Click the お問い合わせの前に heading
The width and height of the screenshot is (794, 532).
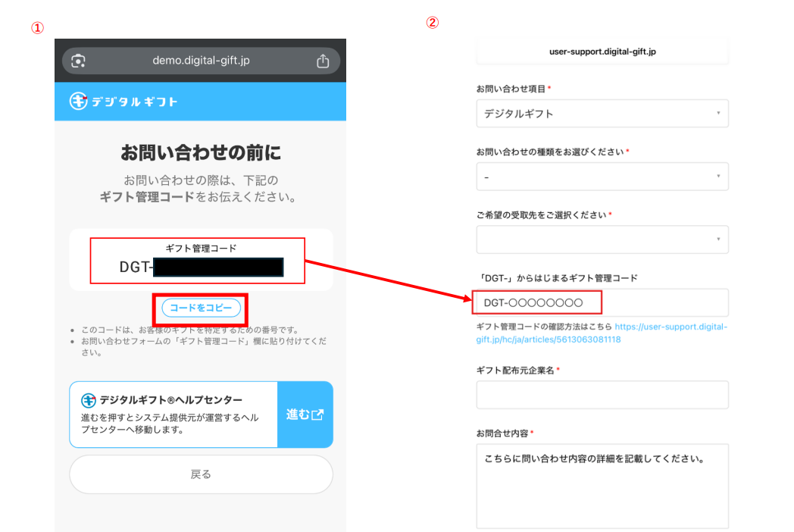click(x=201, y=152)
